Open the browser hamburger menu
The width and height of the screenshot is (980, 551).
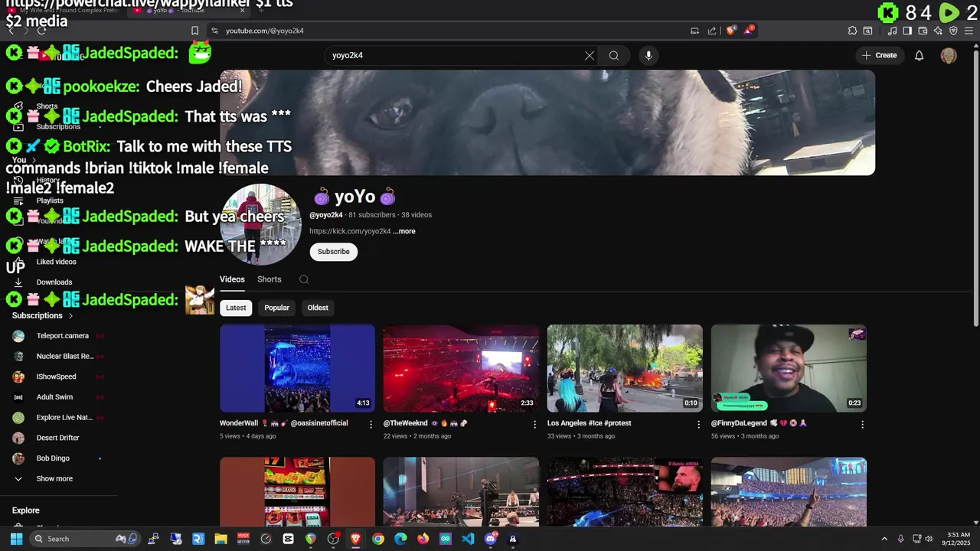coord(969,31)
